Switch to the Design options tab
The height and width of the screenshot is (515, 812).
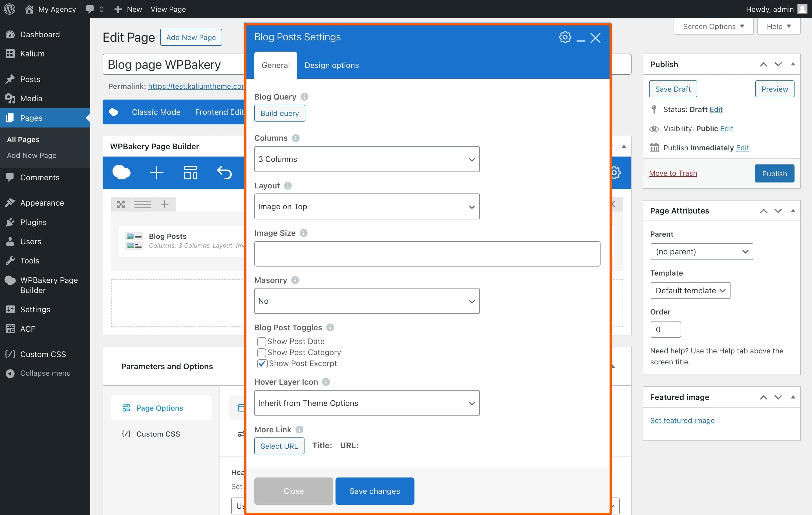pyautogui.click(x=332, y=65)
